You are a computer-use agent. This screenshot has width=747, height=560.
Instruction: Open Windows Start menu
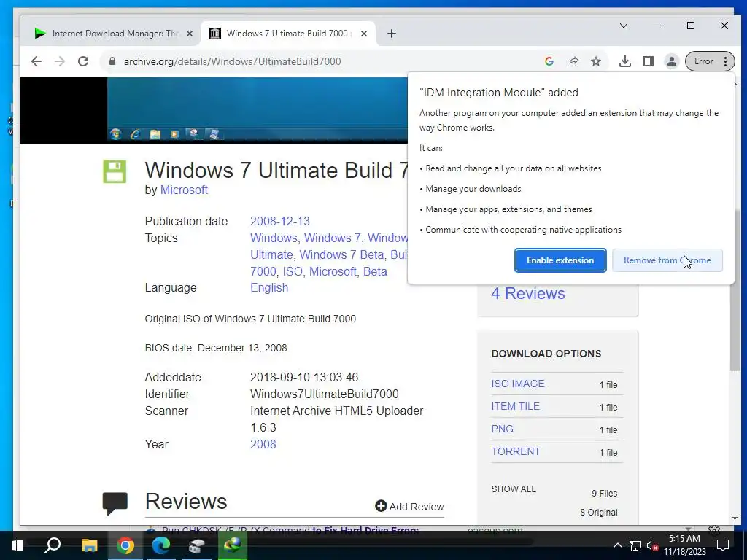18,545
